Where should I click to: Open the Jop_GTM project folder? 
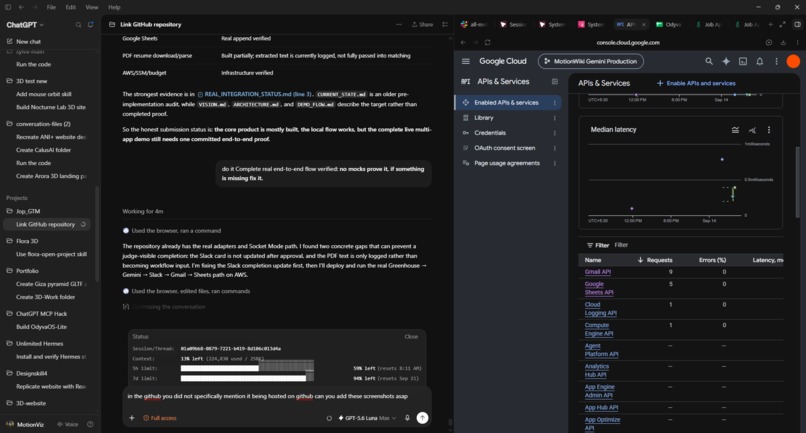28,211
